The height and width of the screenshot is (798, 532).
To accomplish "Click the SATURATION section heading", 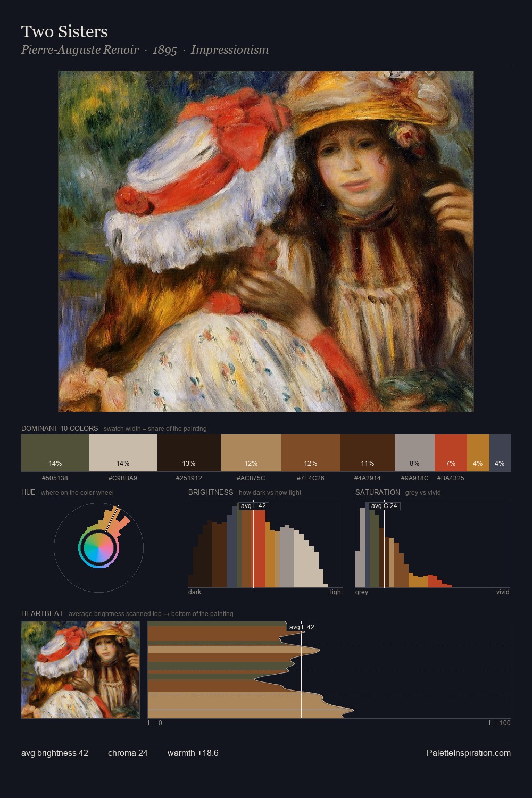I will pyautogui.click(x=378, y=492).
